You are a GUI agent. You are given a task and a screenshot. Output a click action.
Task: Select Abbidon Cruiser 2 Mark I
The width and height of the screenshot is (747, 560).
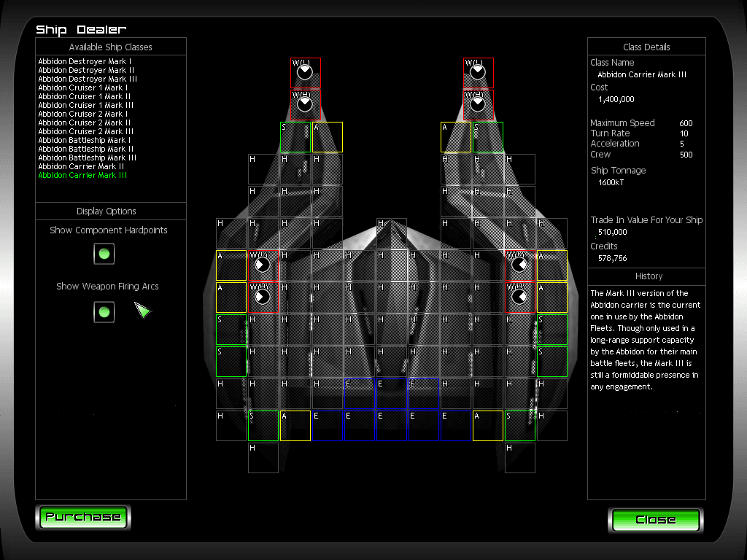tap(83, 114)
